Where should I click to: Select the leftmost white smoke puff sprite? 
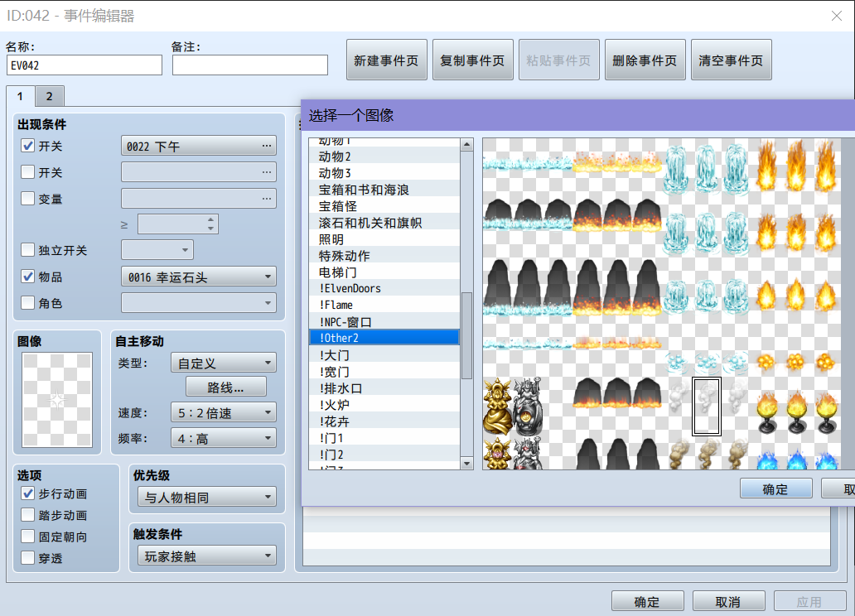pyautogui.click(x=677, y=397)
